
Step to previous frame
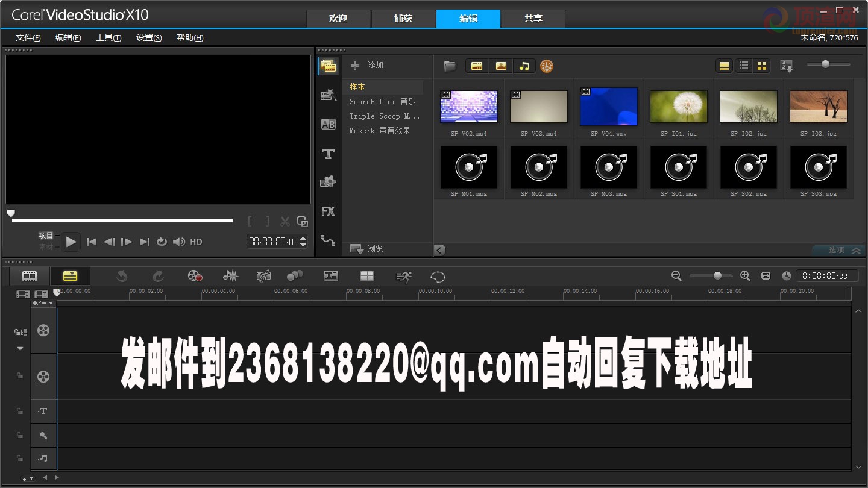click(109, 242)
